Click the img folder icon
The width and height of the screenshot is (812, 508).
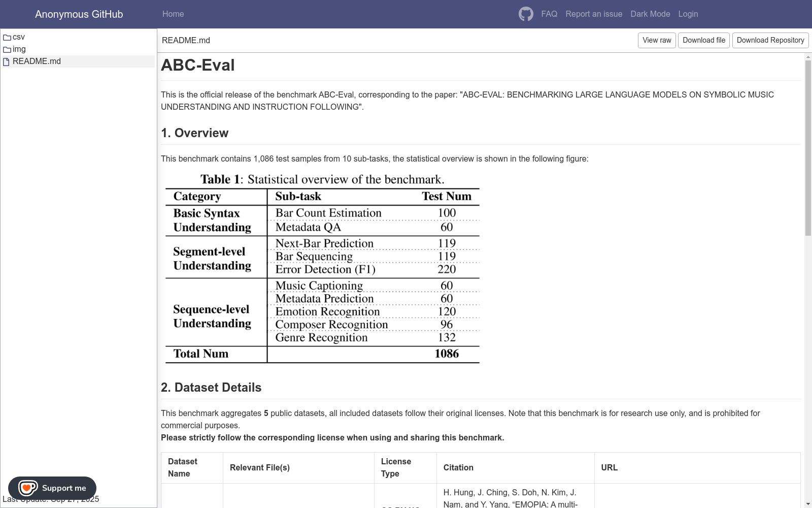click(x=7, y=49)
